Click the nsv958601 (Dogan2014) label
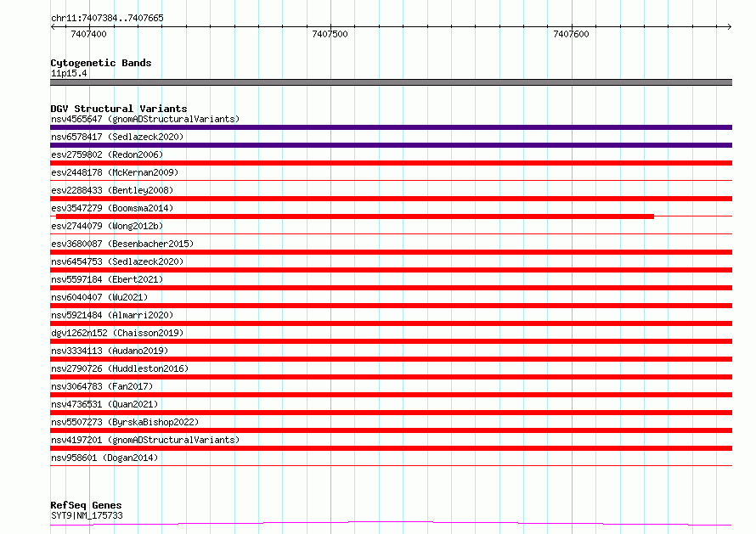Screen dimensions: 756x534 click(x=104, y=458)
